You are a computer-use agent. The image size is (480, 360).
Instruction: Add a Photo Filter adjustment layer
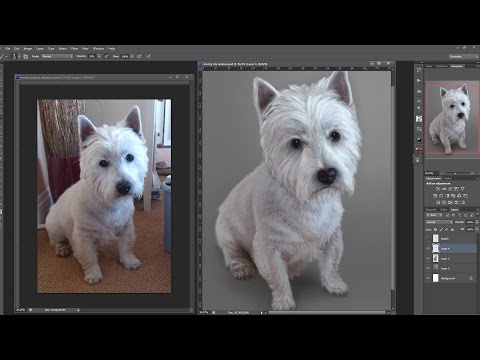(x=453, y=196)
